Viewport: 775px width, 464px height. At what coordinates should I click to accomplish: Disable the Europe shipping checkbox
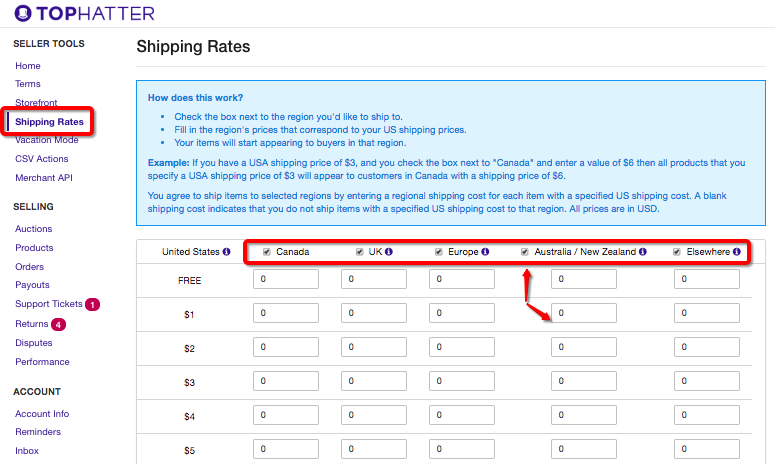coord(439,252)
